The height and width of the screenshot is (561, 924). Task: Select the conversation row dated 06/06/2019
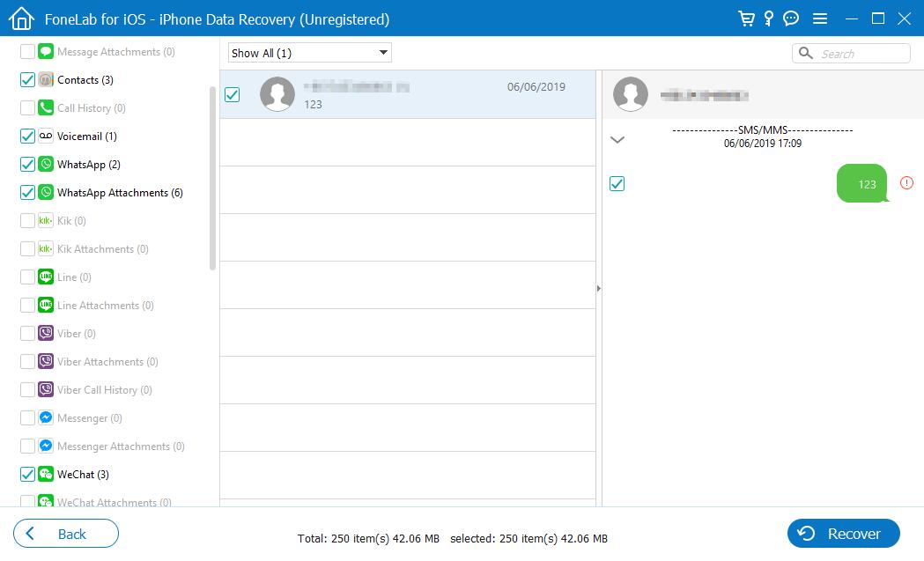coord(408,94)
